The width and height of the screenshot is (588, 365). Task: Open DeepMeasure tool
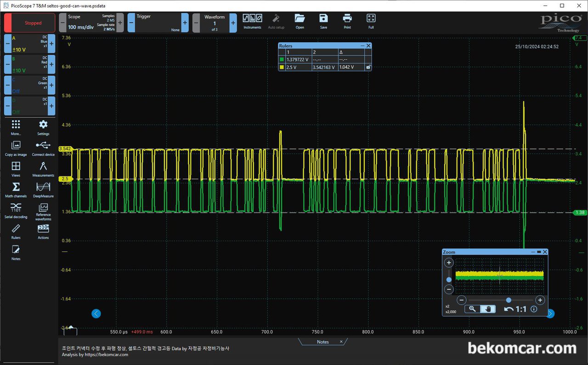(43, 190)
